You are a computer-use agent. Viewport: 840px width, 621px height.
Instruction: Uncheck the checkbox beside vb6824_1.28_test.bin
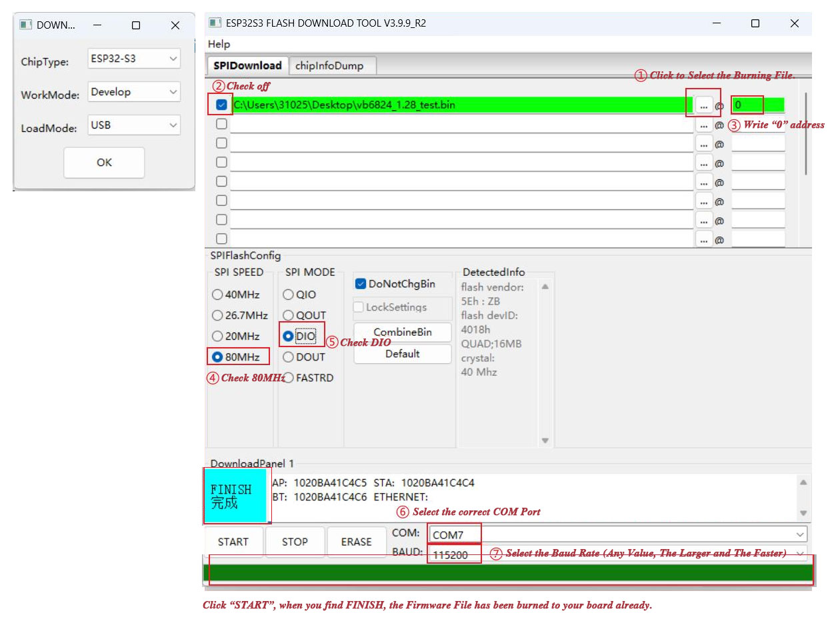pos(221,105)
